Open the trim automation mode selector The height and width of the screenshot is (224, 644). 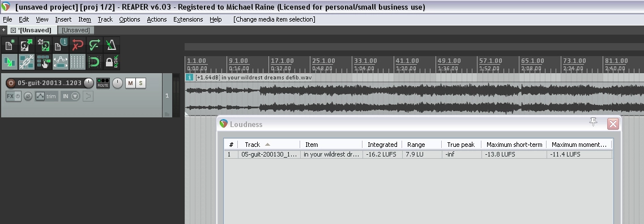(x=46, y=96)
